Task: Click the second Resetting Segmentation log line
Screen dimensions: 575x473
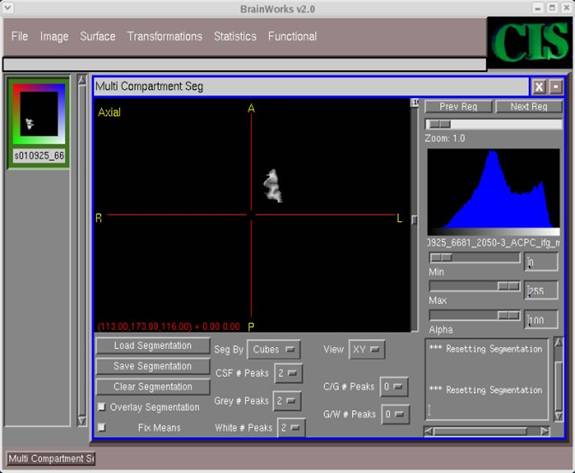Action: 486,390
